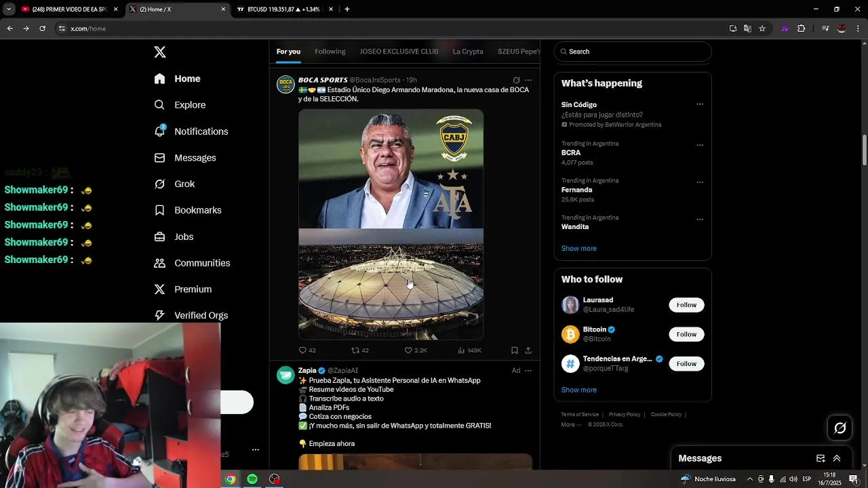Share the Boca Sports post

528,350
